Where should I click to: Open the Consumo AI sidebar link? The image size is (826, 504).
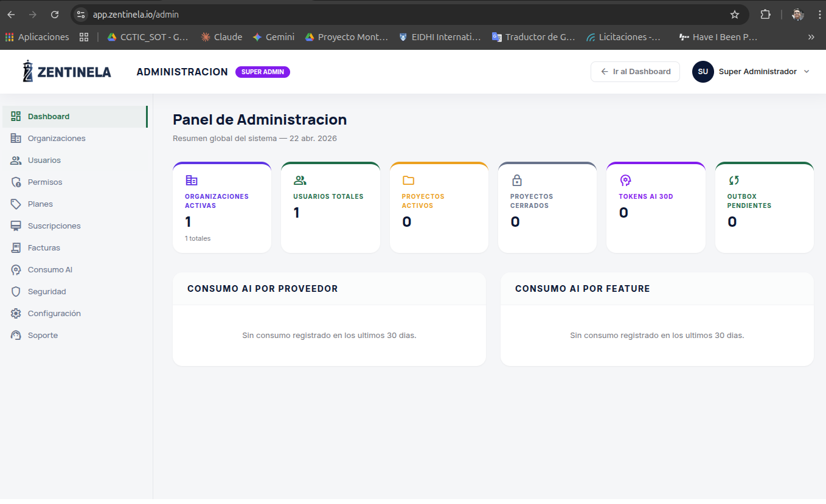(x=76, y=269)
